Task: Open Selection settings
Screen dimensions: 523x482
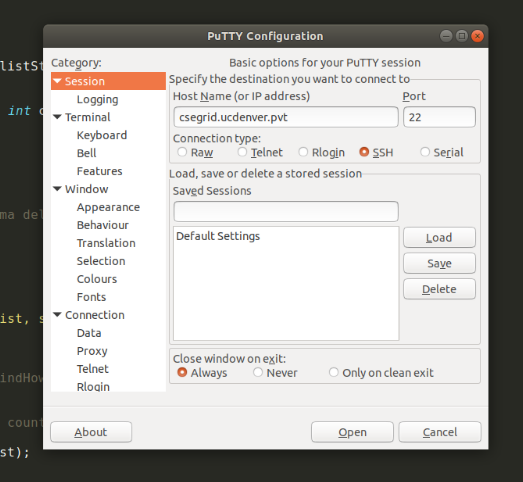Action: point(101,261)
